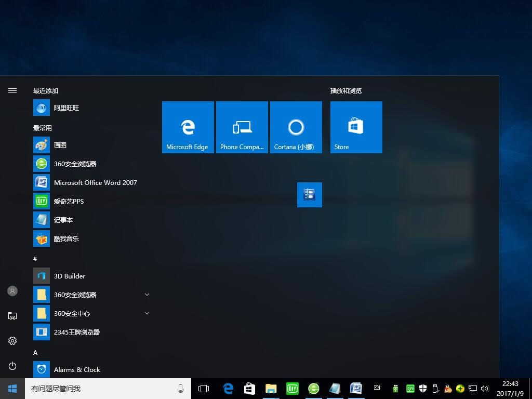532x399 pixels.
Task: Open Microsoft Office Word 2007
Action: pyautogui.click(x=96, y=182)
